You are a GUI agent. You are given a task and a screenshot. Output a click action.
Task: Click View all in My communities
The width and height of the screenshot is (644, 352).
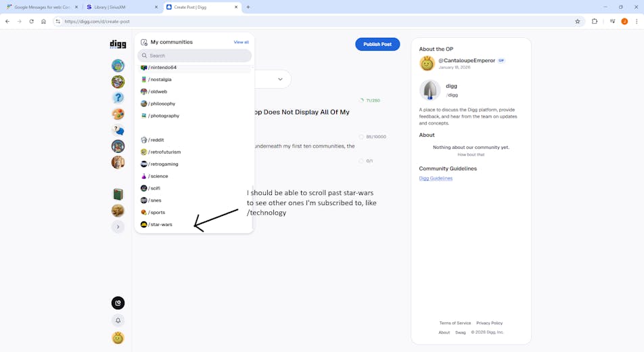coord(241,42)
